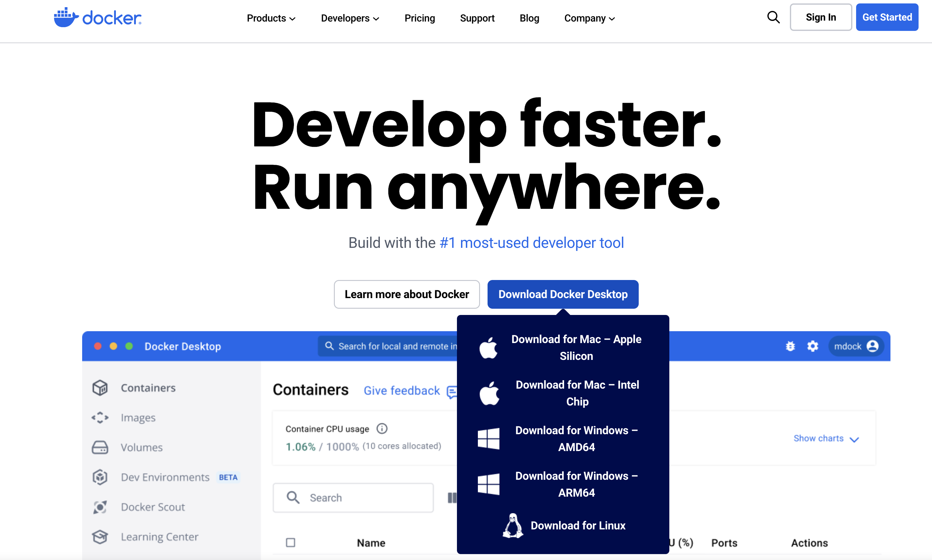Select the Volumes drive icon
This screenshot has height=560, width=932.
point(100,447)
